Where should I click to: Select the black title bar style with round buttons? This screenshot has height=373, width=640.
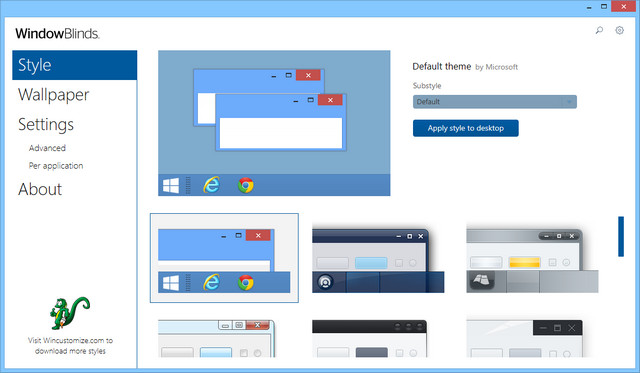coord(370,339)
